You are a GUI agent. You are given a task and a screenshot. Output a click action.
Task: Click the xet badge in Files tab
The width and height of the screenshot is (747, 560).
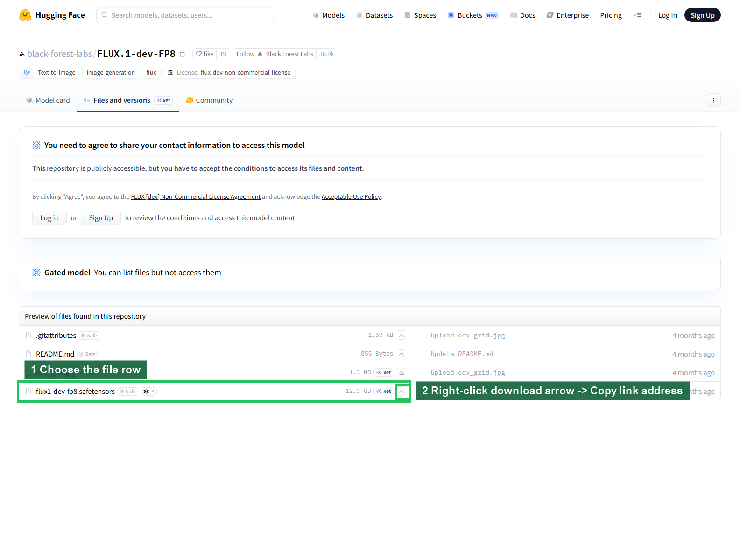(163, 100)
